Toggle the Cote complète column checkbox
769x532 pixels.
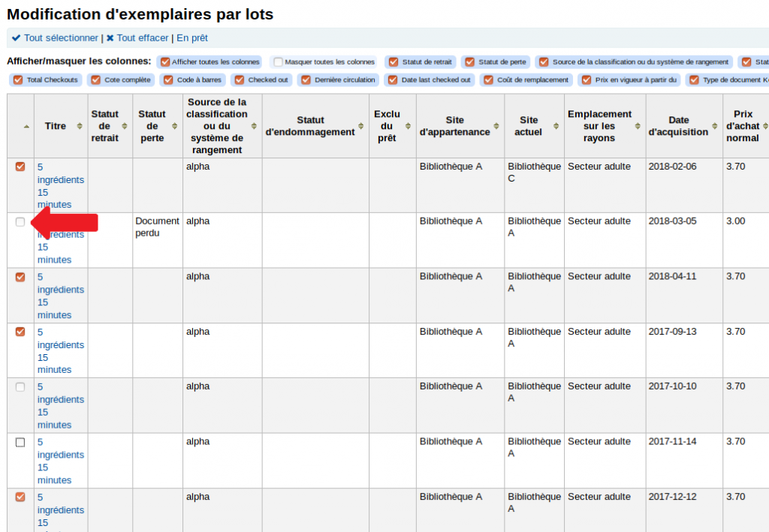(95, 80)
